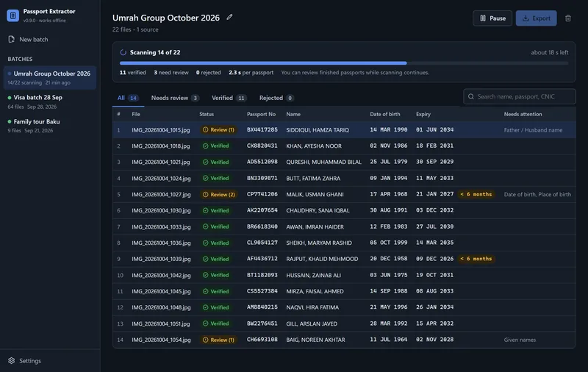Click Review (2) badge for MALIK, USMAN GHANI
This screenshot has height=372, width=588.
coord(218,195)
